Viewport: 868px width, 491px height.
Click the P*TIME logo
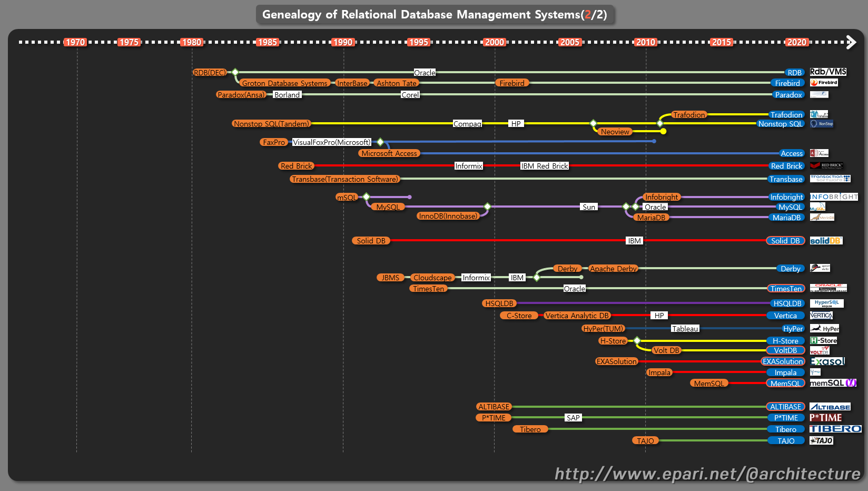point(826,418)
